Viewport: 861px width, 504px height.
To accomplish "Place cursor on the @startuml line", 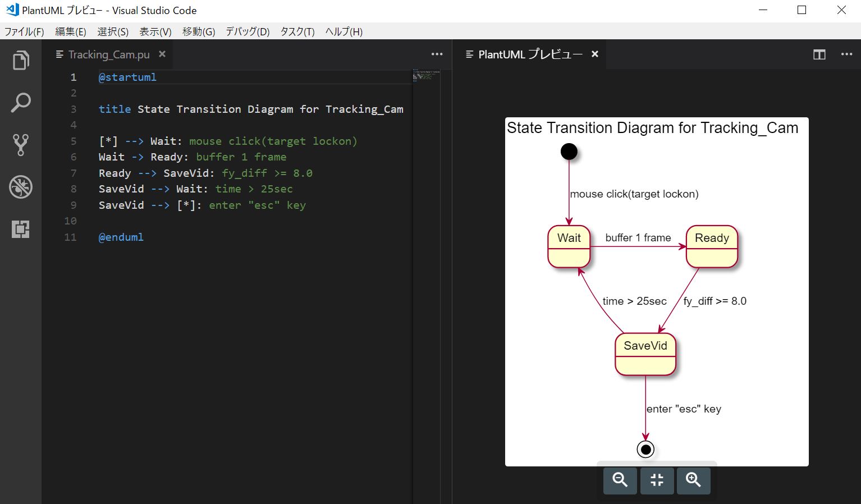I will coord(127,77).
